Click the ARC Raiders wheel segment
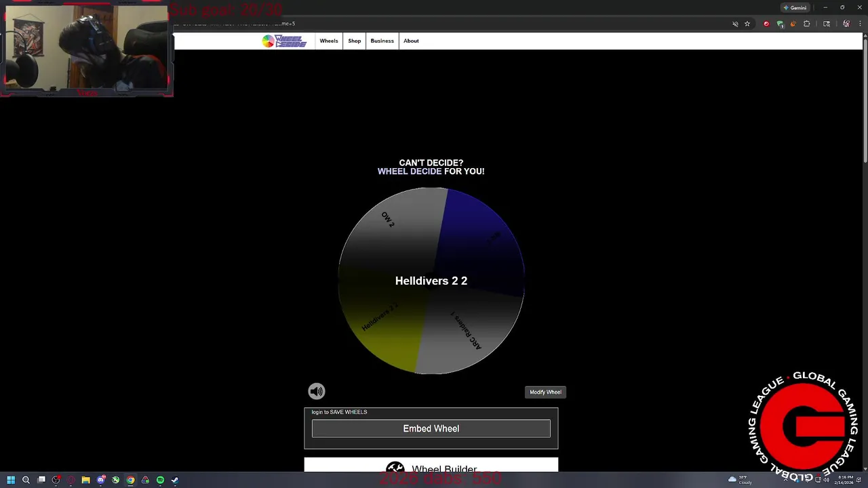Screen dimensions: 868x488 pos(468,332)
